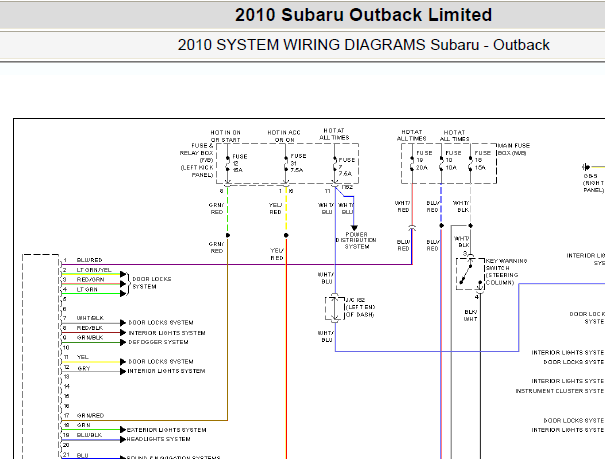Click the arrowhead before Defogger System
The image size is (605, 459).
click(x=123, y=342)
